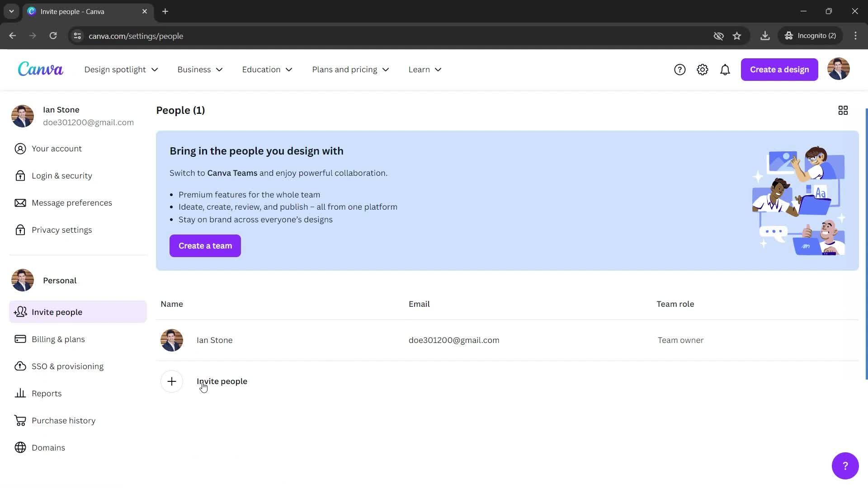Click the Name column header

coord(172,304)
